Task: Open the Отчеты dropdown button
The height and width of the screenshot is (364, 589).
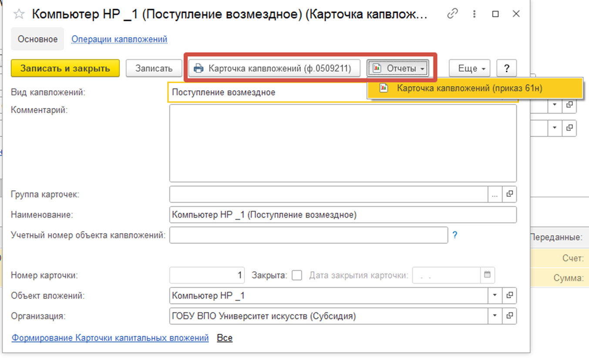Action: click(398, 68)
